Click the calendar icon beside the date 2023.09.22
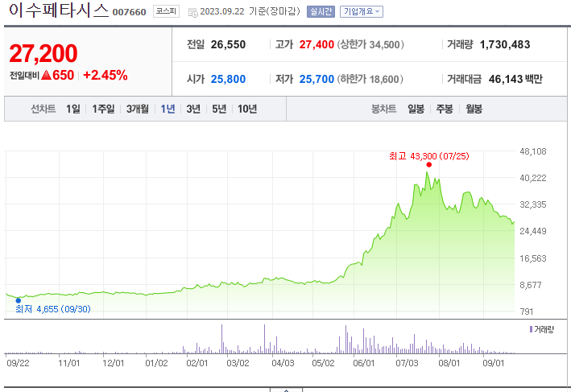This screenshot has width=571, height=392. coord(193,12)
